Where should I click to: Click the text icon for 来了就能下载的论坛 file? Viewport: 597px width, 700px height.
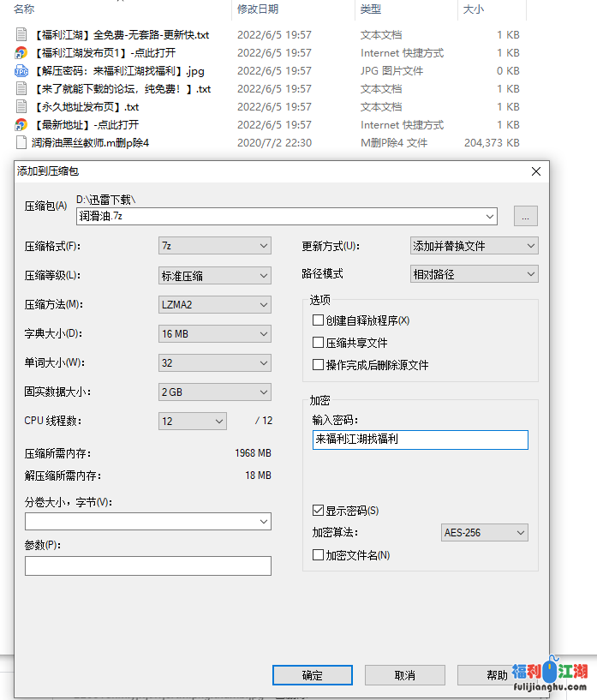[22, 89]
